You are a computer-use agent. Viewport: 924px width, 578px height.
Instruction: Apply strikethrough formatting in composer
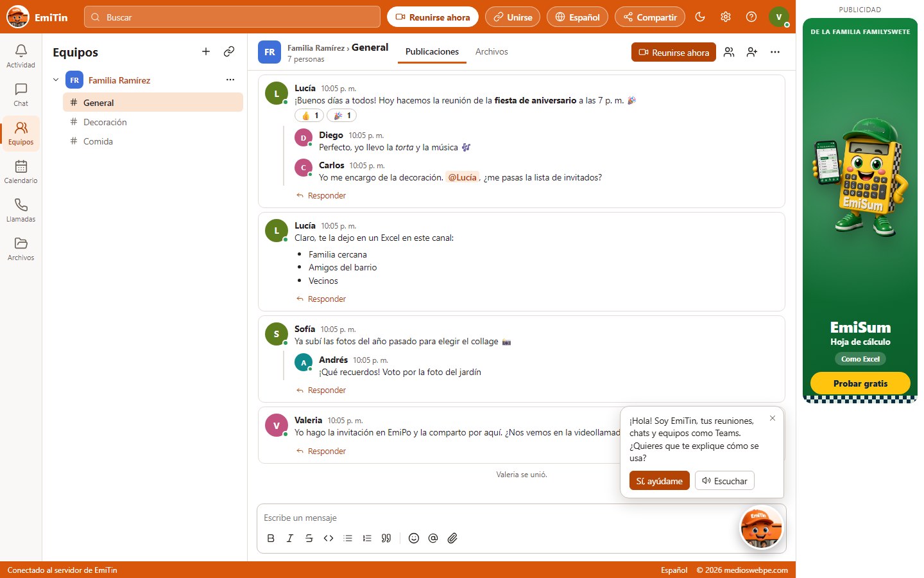(309, 538)
